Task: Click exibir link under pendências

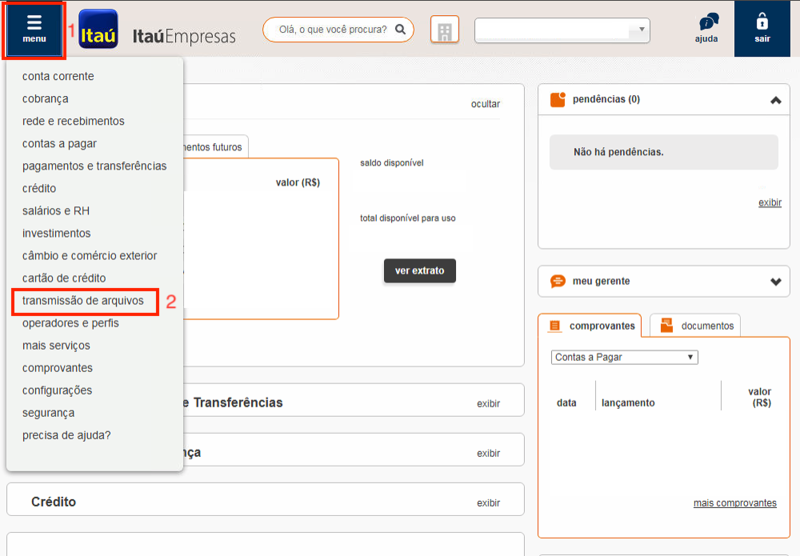Action: tap(770, 203)
